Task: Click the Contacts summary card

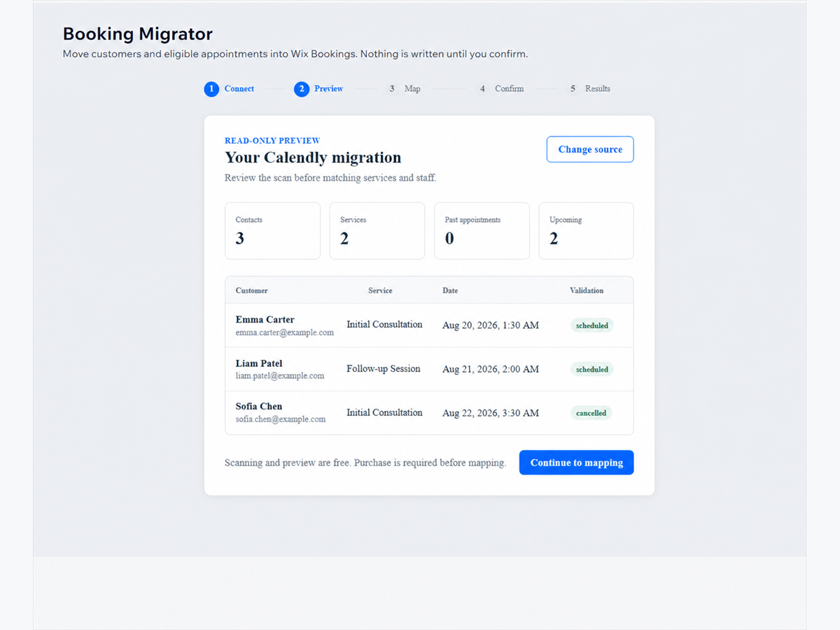Action: [272, 231]
